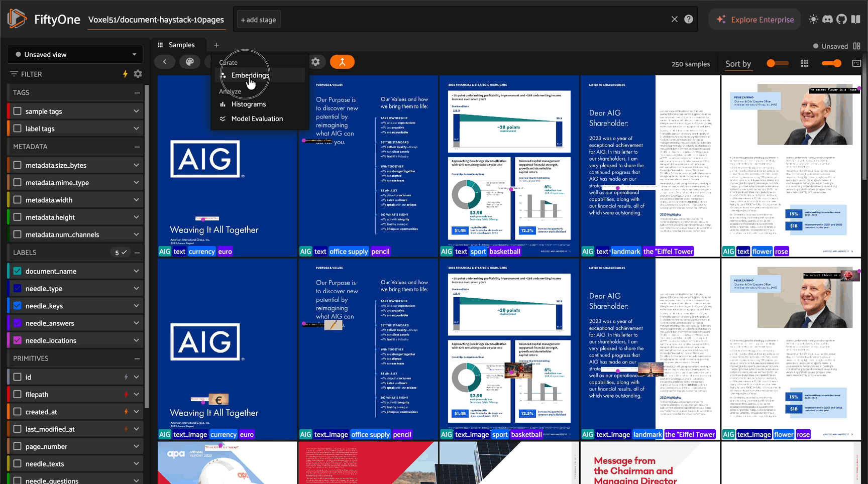This screenshot has width=868, height=484.
Task: Select Embeddings from the panel menu
Action: (260, 75)
